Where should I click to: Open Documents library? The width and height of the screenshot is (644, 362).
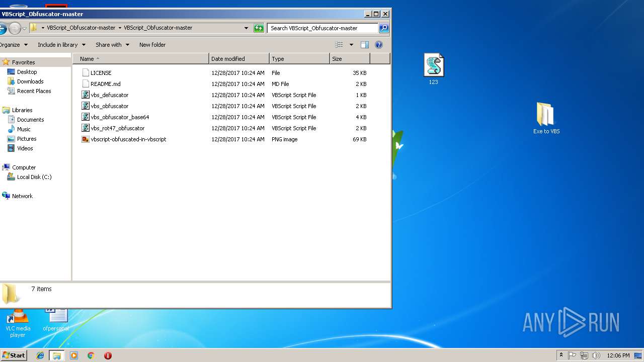30,120
